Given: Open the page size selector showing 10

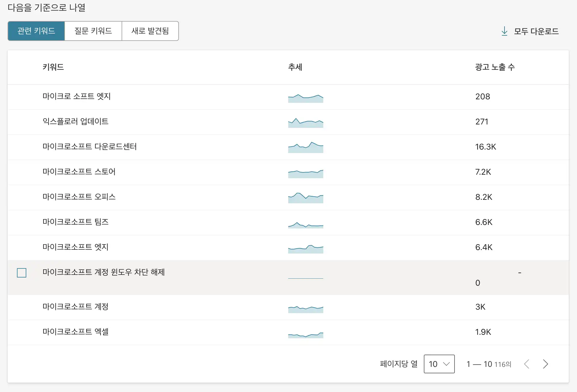Looking at the screenshot, I should [x=439, y=364].
